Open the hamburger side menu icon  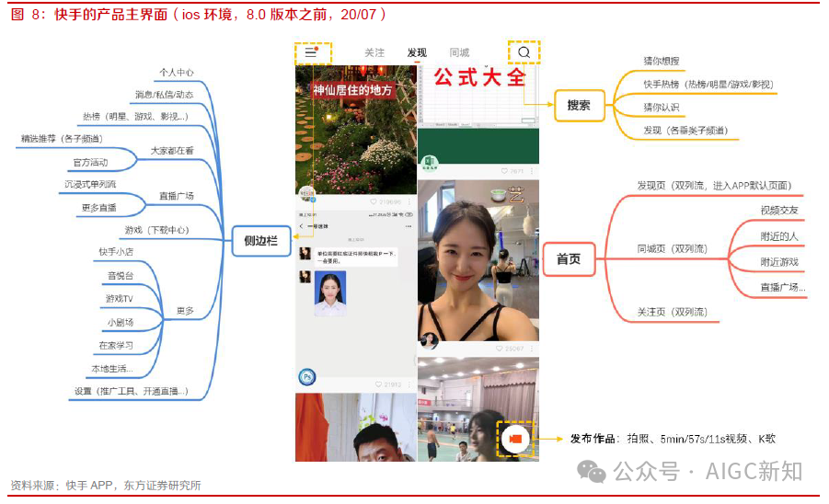pyautogui.click(x=311, y=52)
